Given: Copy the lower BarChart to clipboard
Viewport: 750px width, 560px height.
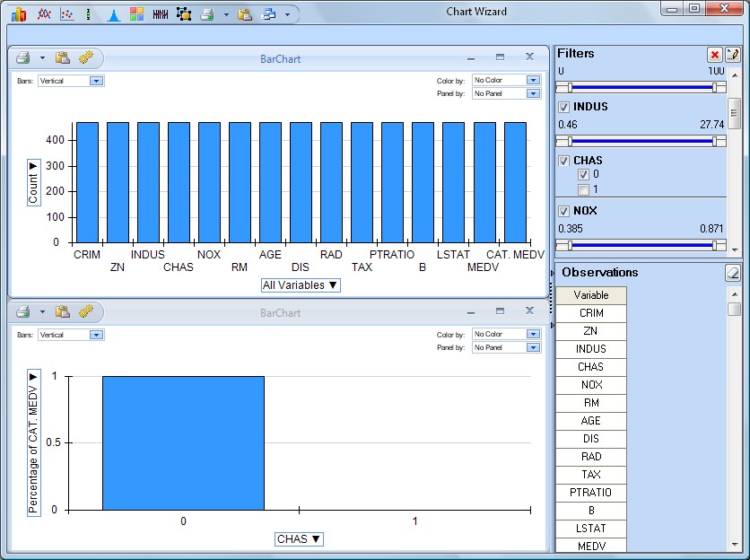Looking at the screenshot, I should point(63,311).
